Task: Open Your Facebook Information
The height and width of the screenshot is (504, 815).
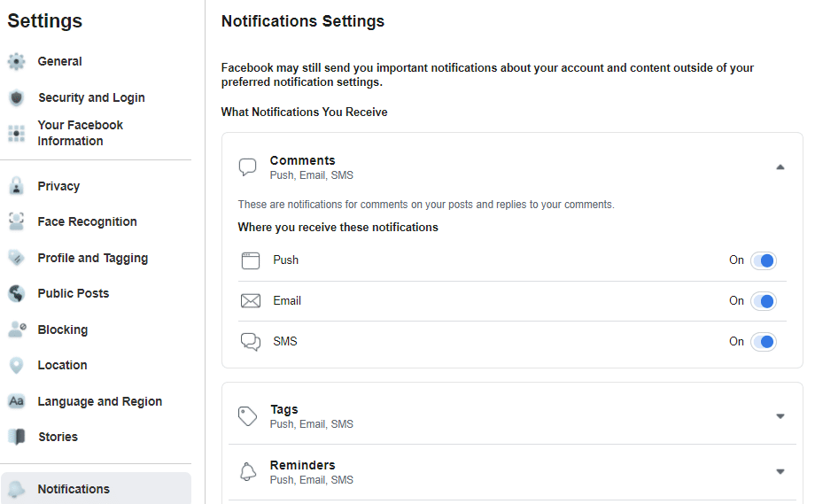Action: pos(80,133)
